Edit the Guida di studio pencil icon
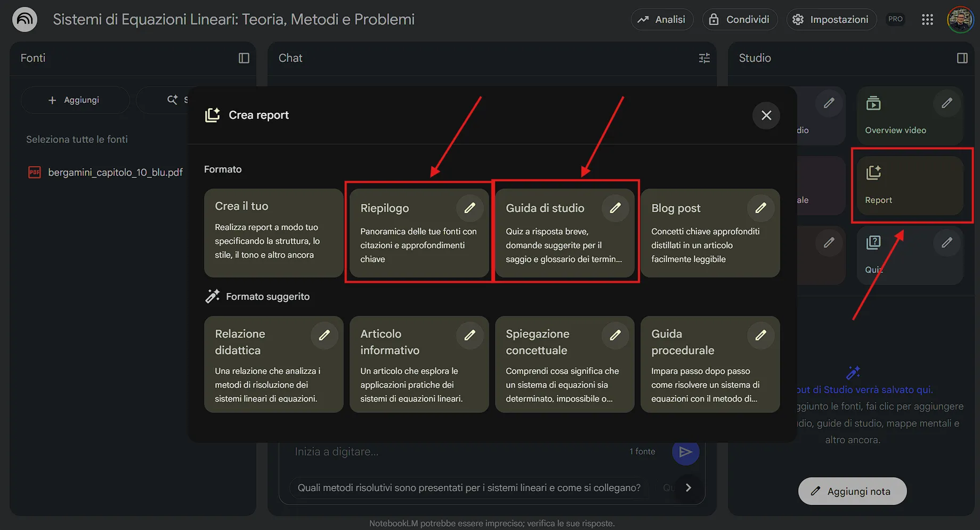 [x=615, y=208]
